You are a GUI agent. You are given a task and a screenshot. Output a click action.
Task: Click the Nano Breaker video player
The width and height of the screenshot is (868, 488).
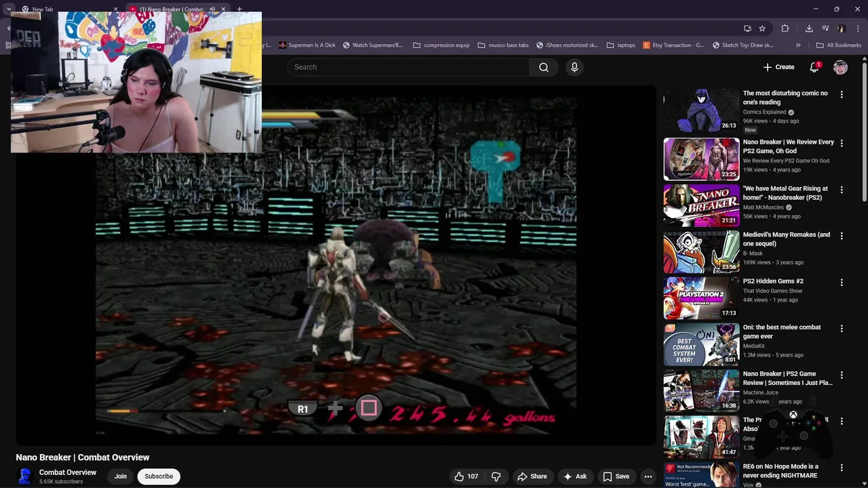(336, 264)
